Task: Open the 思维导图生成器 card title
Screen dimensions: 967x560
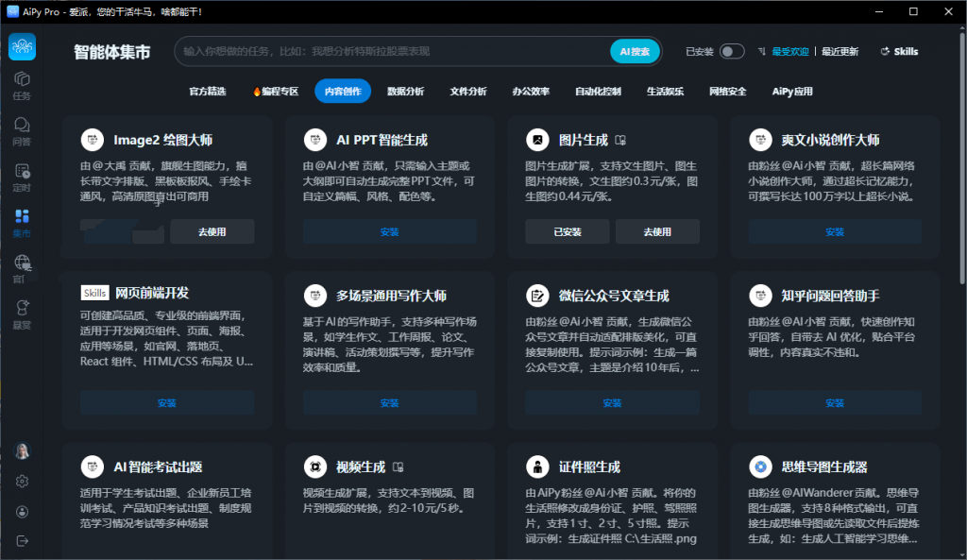Action: pyautogui.click(x=824, y=467)
